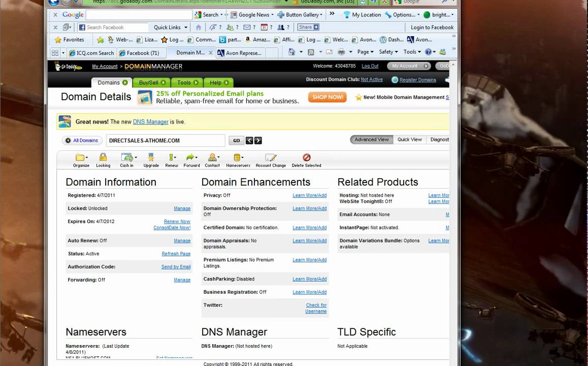
Task: Open the IE Help question-mark icon
Action: point(428,52)
